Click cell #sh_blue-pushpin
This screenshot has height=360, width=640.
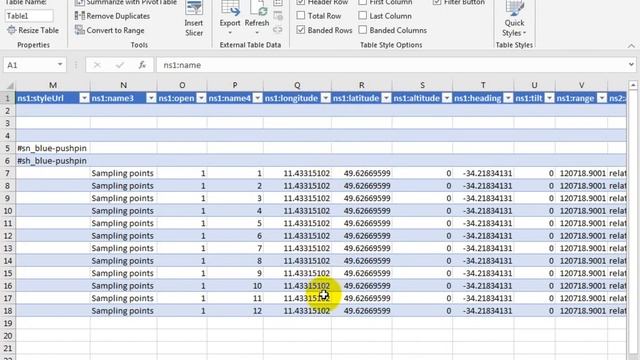53,161
